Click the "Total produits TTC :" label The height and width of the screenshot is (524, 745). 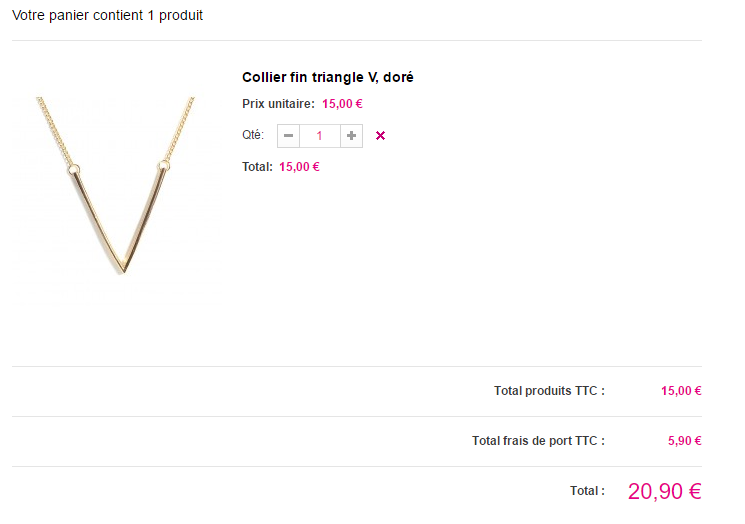click(x=549, y=391)
